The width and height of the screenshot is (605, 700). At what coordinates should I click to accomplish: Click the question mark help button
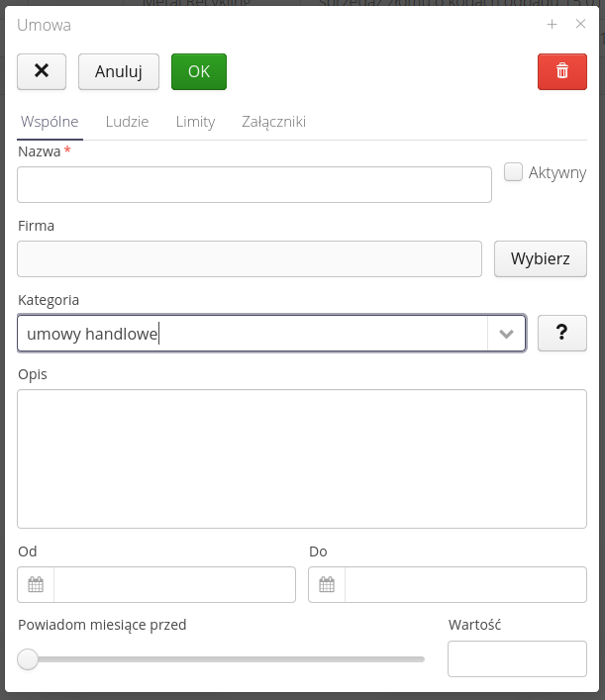[561, 334]
